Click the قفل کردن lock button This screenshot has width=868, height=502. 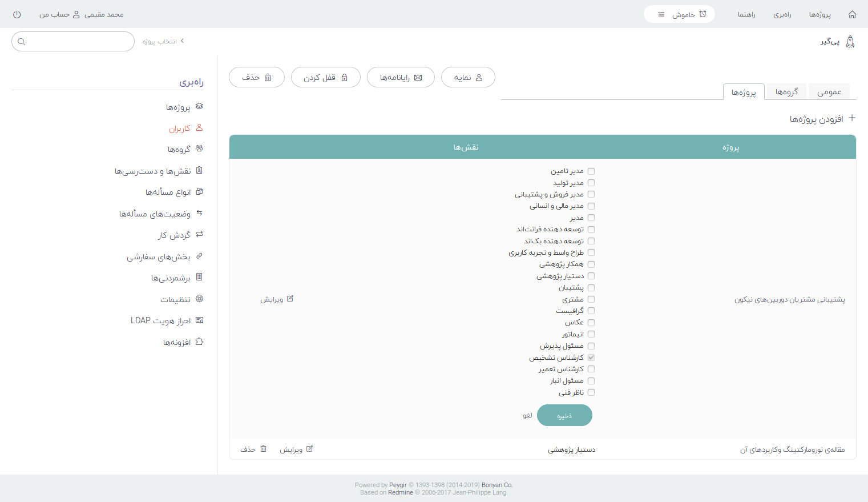click(325, 78)
